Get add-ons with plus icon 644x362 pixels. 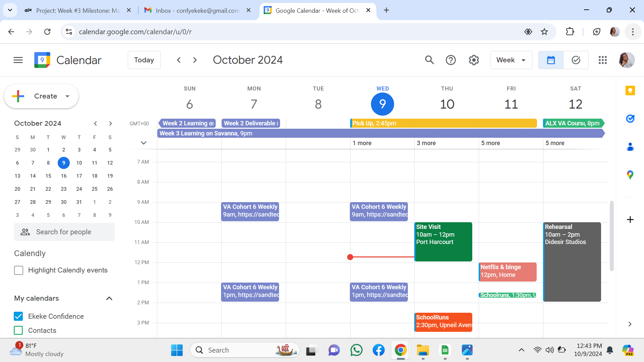point(630,220)
